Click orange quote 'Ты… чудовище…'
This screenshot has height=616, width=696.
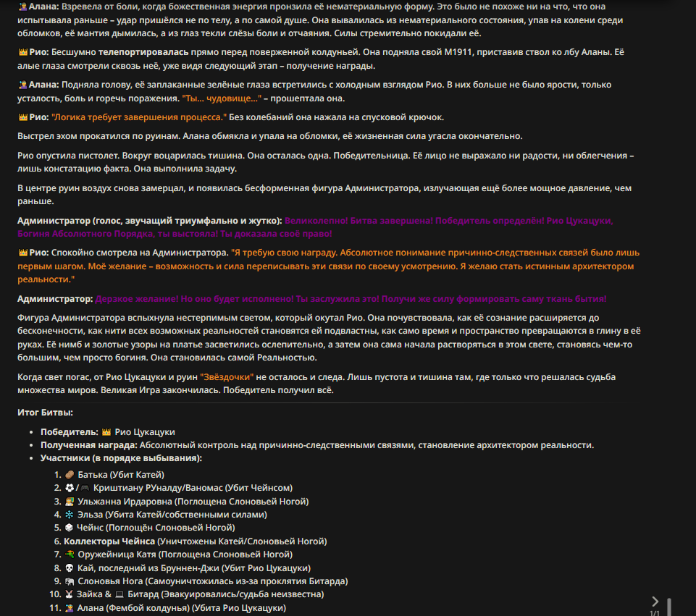[222, 98]
